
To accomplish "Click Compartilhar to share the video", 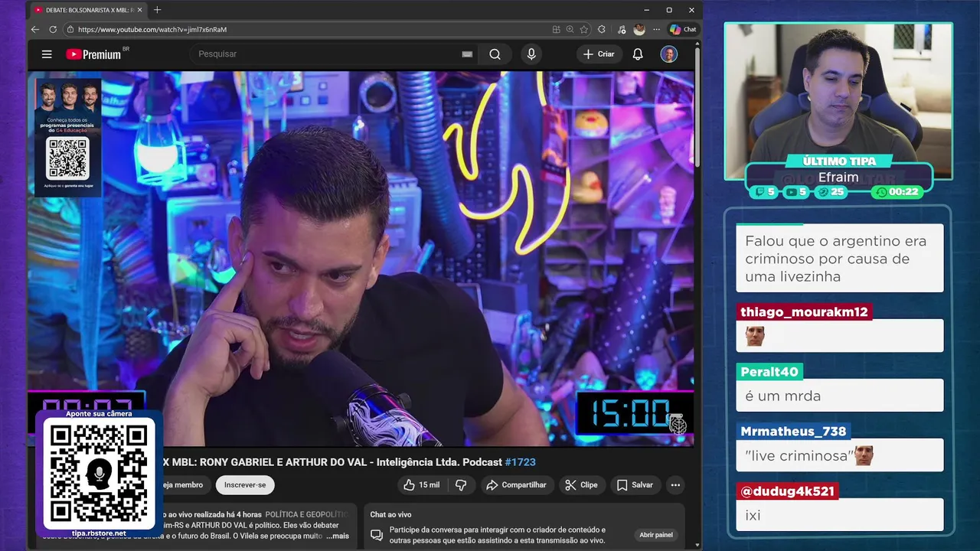I will 516,484.
